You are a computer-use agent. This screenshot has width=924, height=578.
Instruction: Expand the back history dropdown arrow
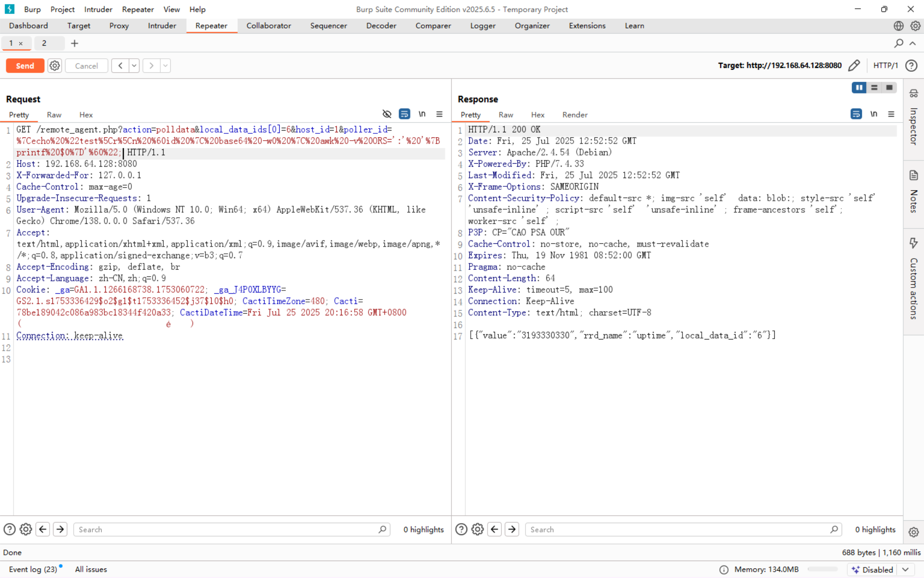coord(134,66)
